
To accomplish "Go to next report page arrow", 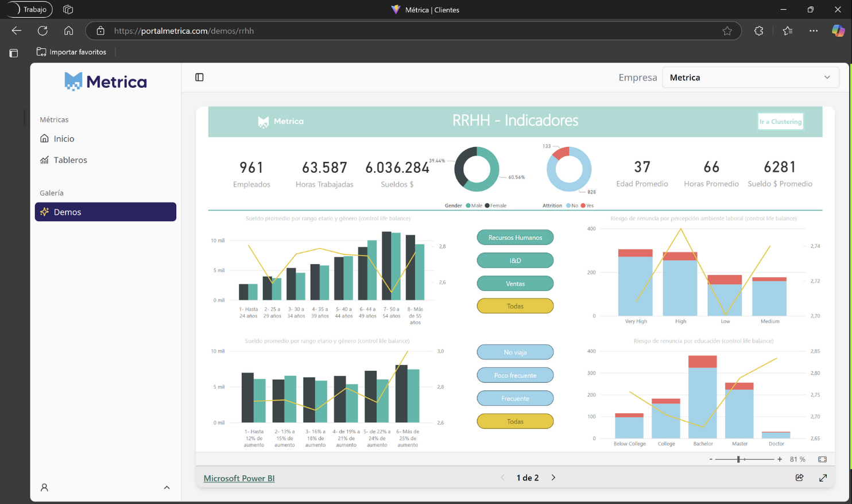I will tap(553, 478).
